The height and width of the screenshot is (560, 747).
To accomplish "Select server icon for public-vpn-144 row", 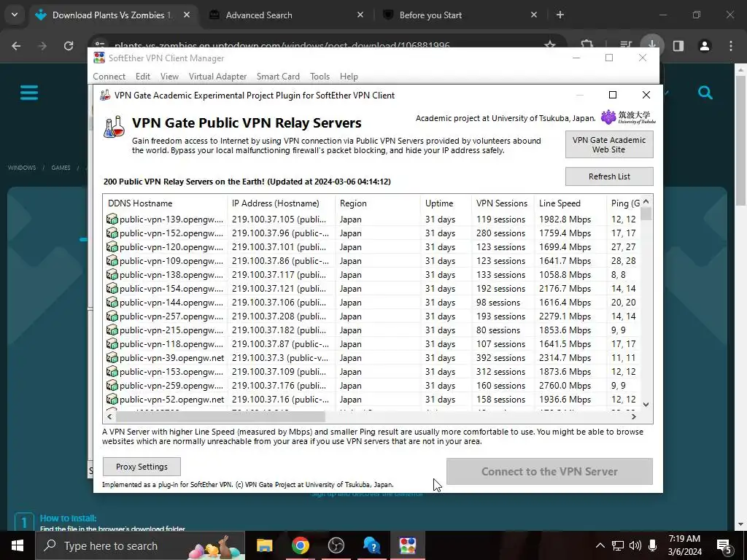I will 112,302.
